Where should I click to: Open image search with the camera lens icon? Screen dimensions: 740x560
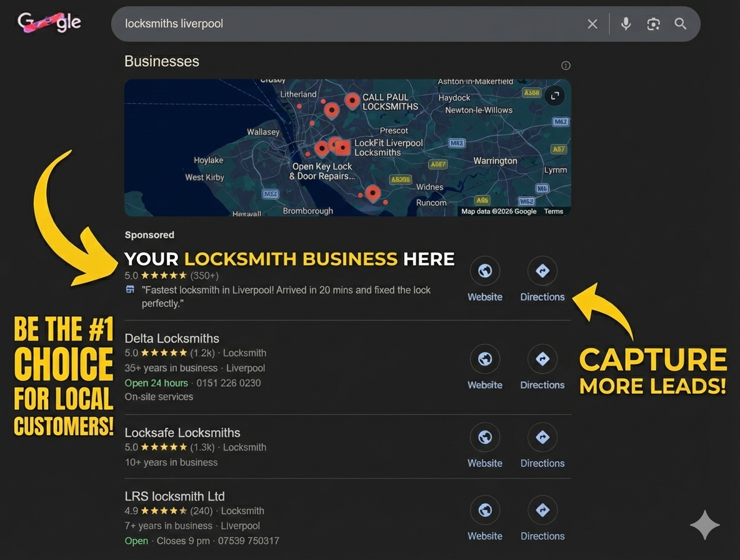click(653, 24)
